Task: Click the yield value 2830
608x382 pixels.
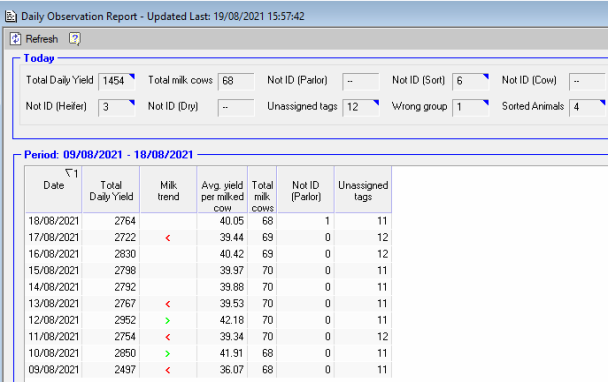Action: (125, 254)
